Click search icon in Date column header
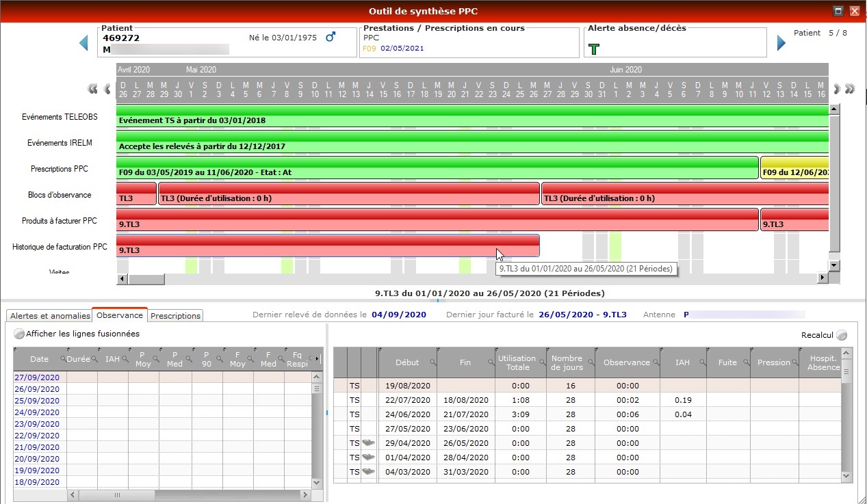 click(63, 358)
